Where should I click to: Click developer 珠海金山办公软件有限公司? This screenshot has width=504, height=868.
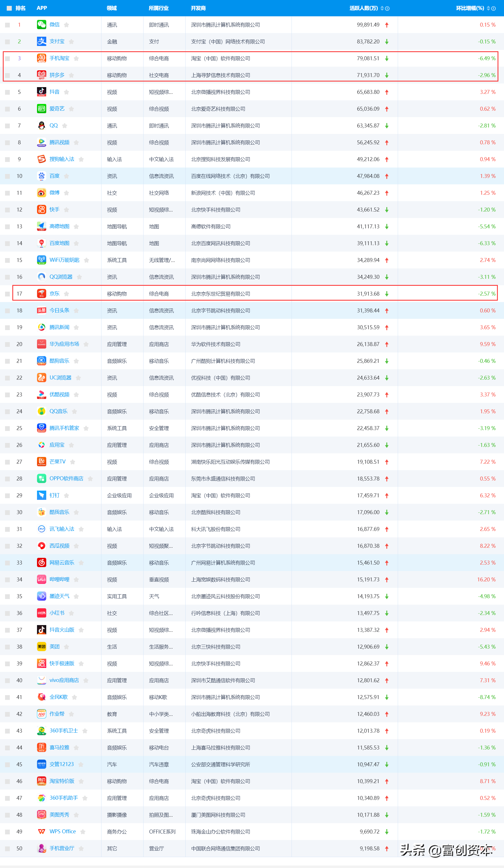point(221,832)
